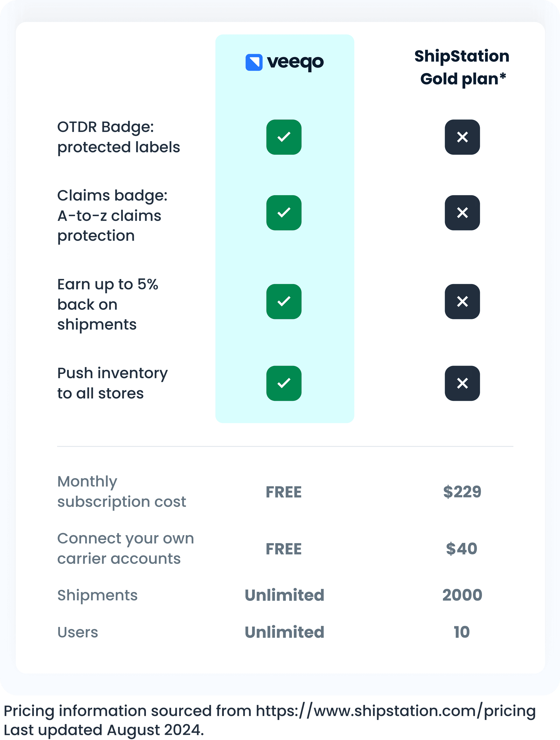Click Veeqo's Unlimited users value

[284, 632]
